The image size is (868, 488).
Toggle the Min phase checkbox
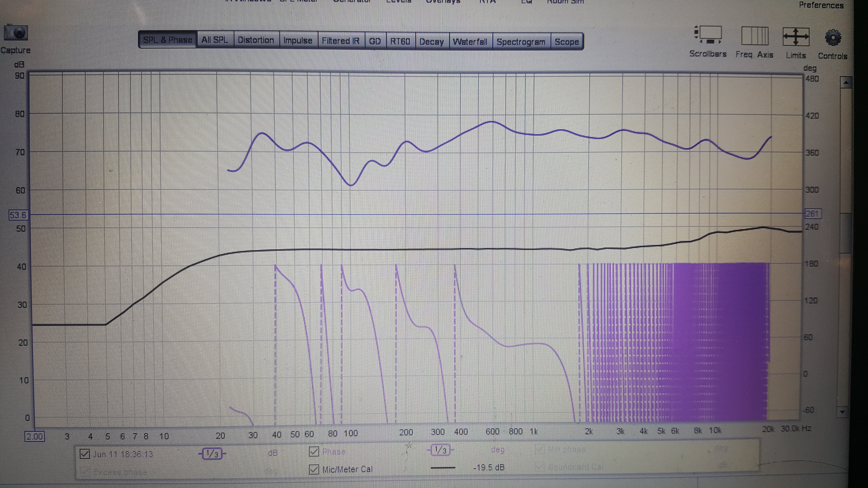point(540,449)
